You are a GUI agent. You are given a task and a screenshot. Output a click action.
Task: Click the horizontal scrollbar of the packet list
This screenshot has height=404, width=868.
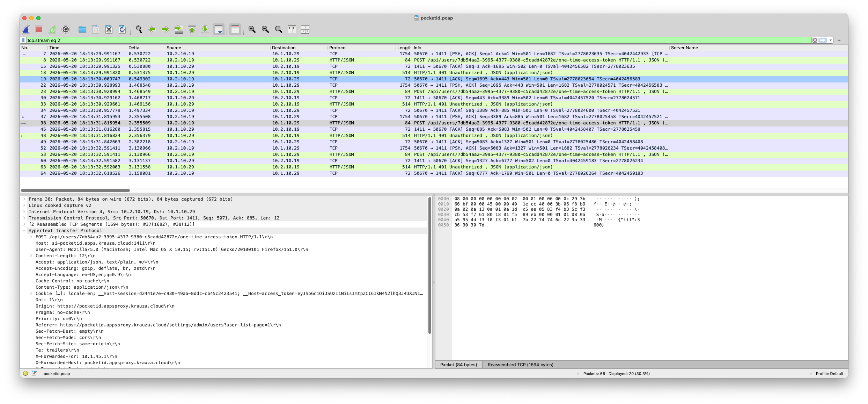click(75, 190)
